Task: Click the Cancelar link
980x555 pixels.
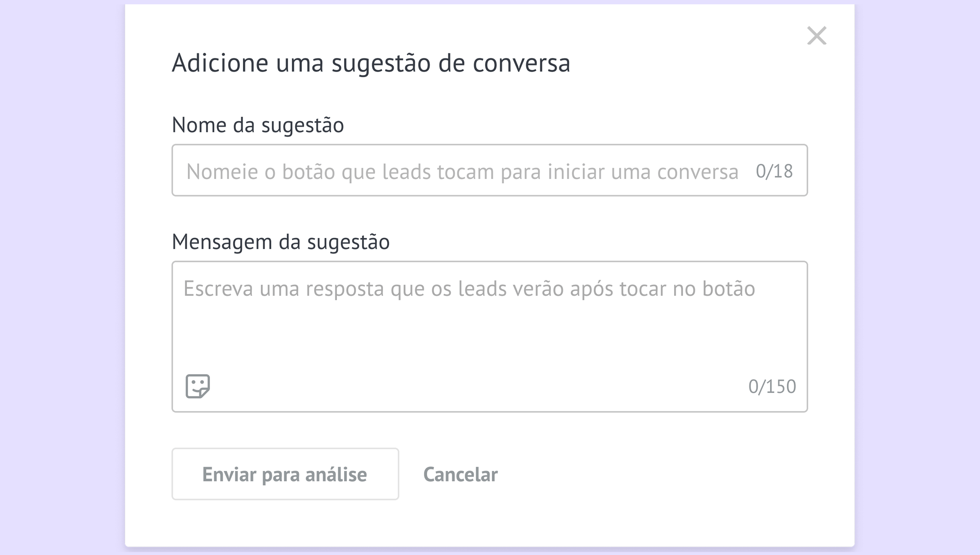Action: click(460, 474)
